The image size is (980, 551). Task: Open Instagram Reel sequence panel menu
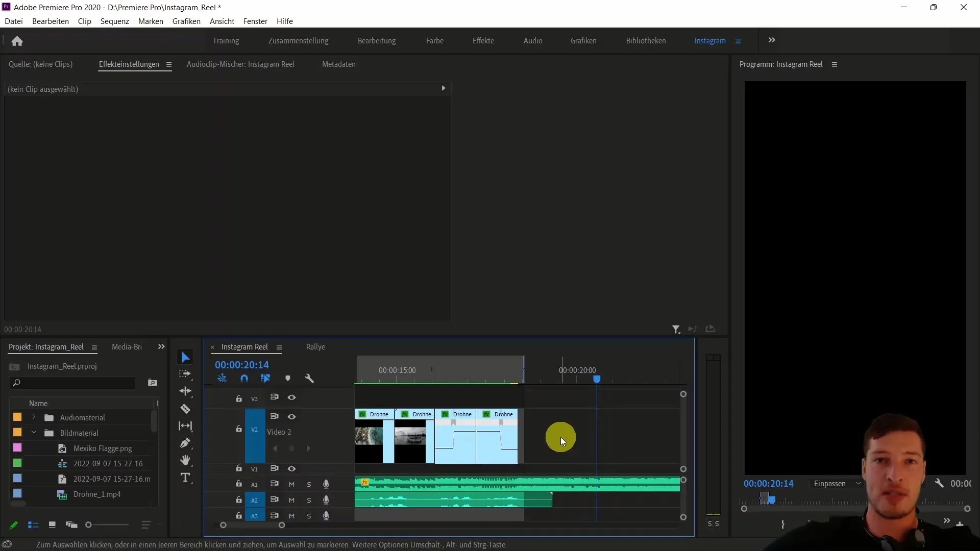tap(279, 347)
